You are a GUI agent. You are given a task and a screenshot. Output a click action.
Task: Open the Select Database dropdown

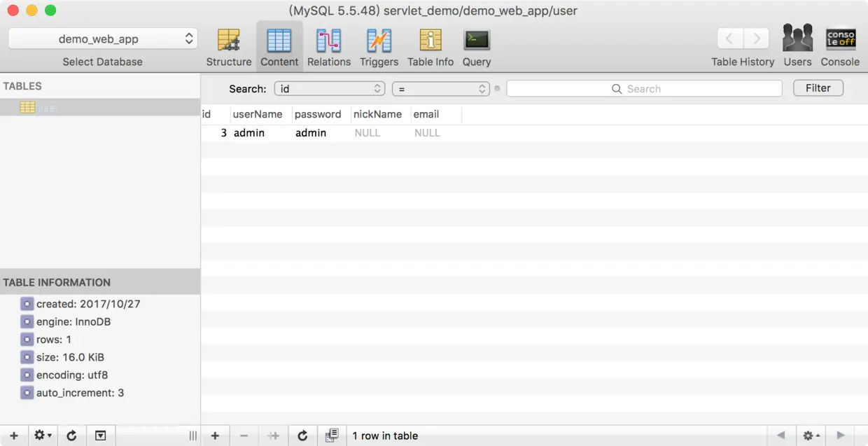(103, 39)
